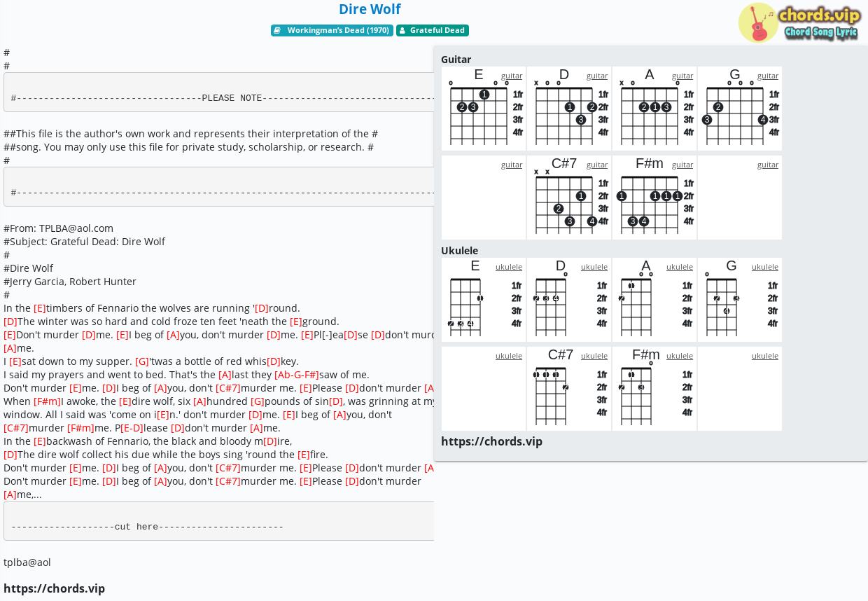Click the guitar link above the C#7 chord
Image resolution: width=868 pixels, height=601 pixels.
tap(597, 165)
